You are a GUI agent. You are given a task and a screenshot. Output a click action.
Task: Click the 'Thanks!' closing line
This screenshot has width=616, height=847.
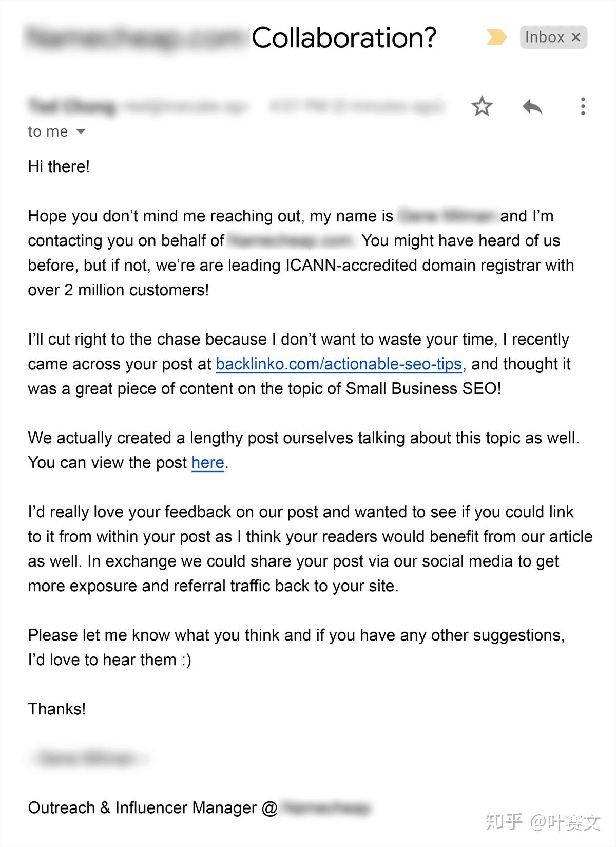pyautogui.click(x=57, y=709)
